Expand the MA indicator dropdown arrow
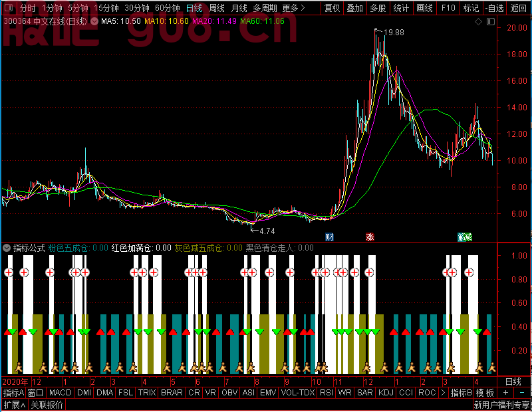 [94, 21]
